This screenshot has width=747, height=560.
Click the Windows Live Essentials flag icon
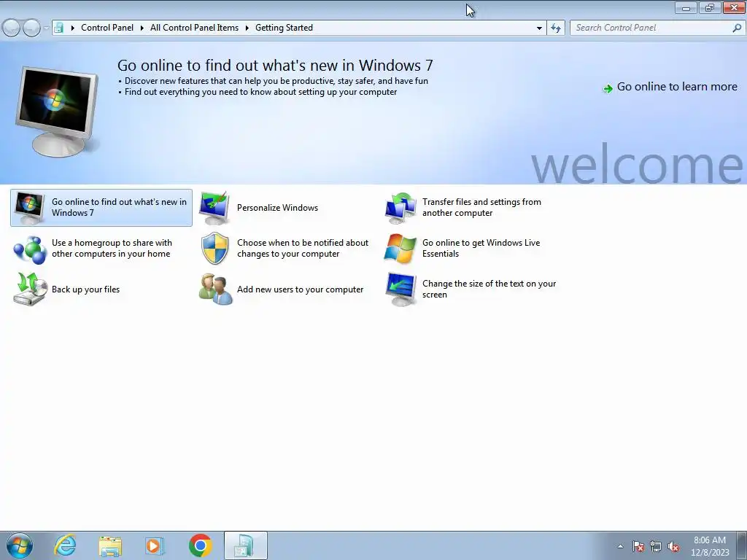pos(400,248)
